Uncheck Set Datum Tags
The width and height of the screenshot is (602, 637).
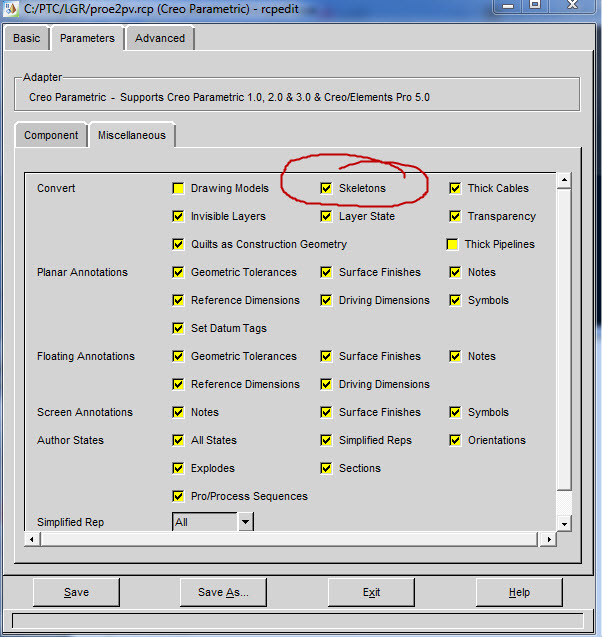point(178,328)
